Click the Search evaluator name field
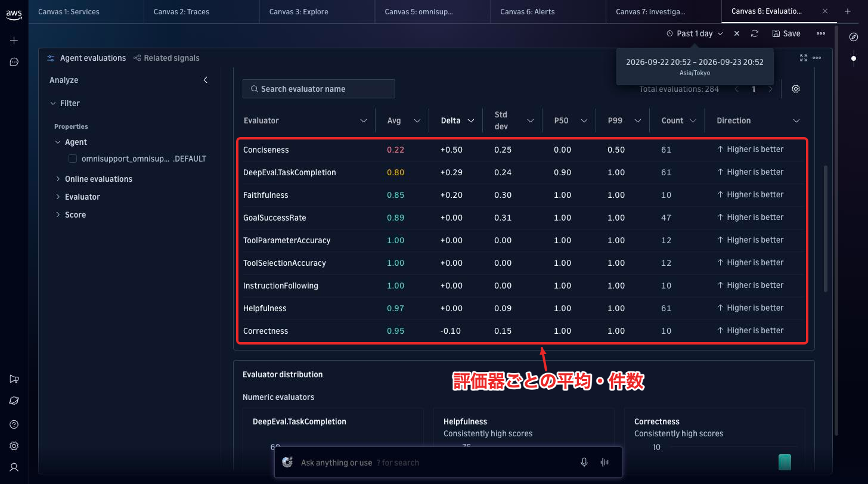 (319, 89)
